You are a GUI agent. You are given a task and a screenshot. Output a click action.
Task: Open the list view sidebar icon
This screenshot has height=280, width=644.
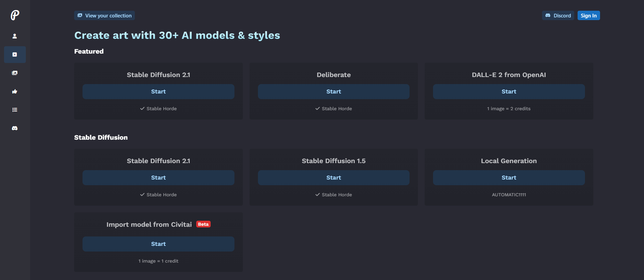coord(15,110)
